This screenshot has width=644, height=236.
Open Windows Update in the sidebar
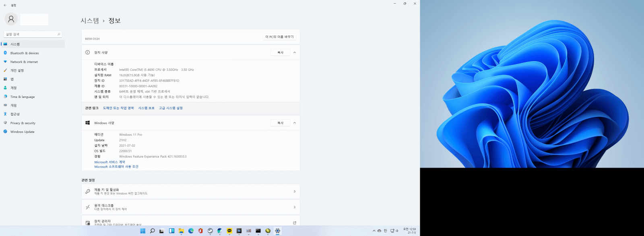point(33,132)
